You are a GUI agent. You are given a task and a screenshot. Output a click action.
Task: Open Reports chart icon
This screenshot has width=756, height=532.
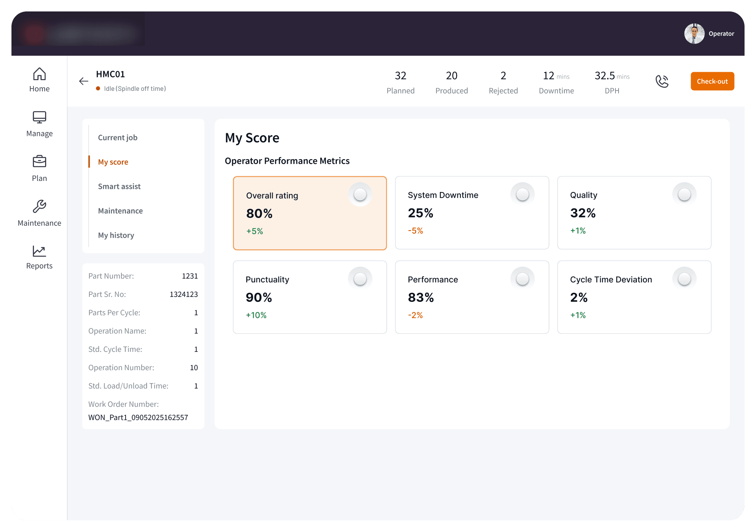39,251
